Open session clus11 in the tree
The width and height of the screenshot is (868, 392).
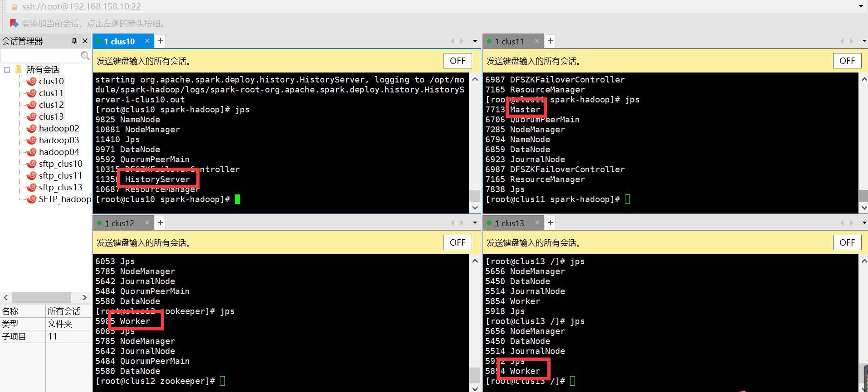coord(51,93)
